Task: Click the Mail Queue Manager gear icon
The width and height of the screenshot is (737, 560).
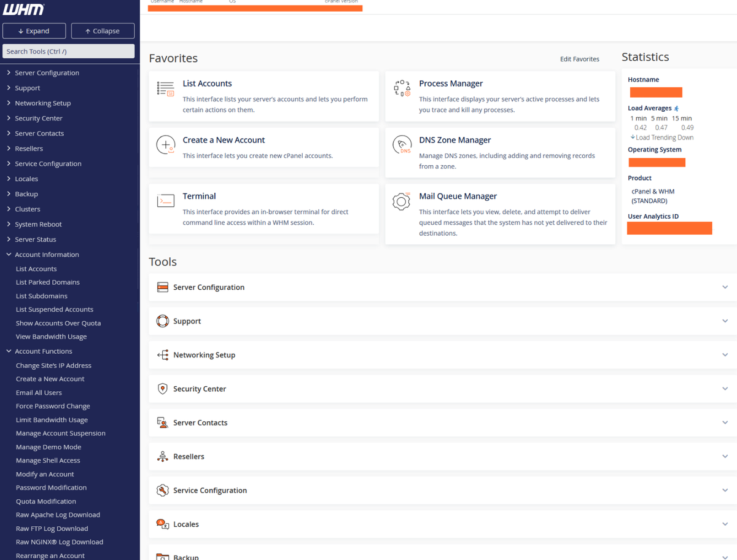Action: 402,201
